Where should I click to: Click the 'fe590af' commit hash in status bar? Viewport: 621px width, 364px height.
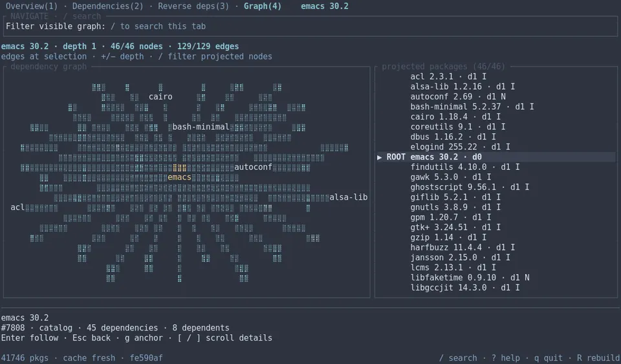[146, 358]
